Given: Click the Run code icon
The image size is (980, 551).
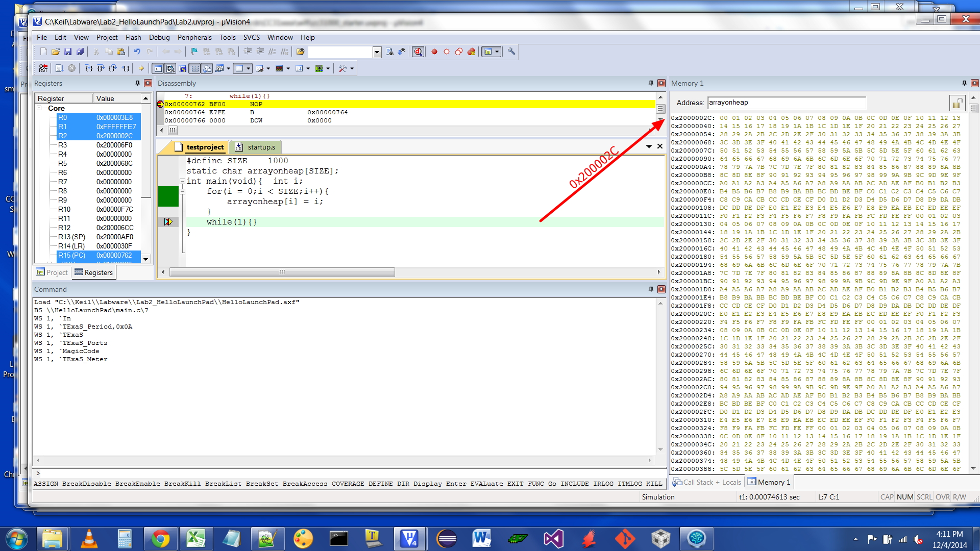Looking at the screenshot, I should click(59, 68).
